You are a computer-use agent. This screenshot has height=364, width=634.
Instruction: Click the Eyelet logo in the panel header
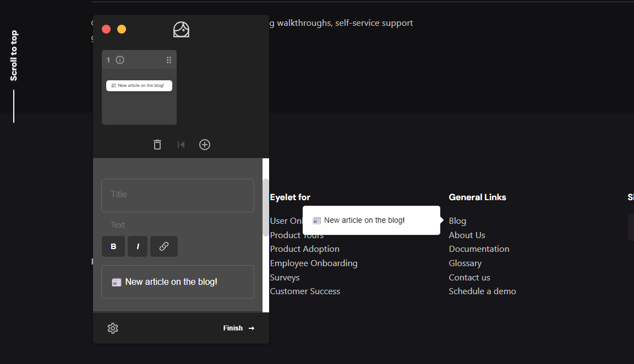(x=181, y=30)
